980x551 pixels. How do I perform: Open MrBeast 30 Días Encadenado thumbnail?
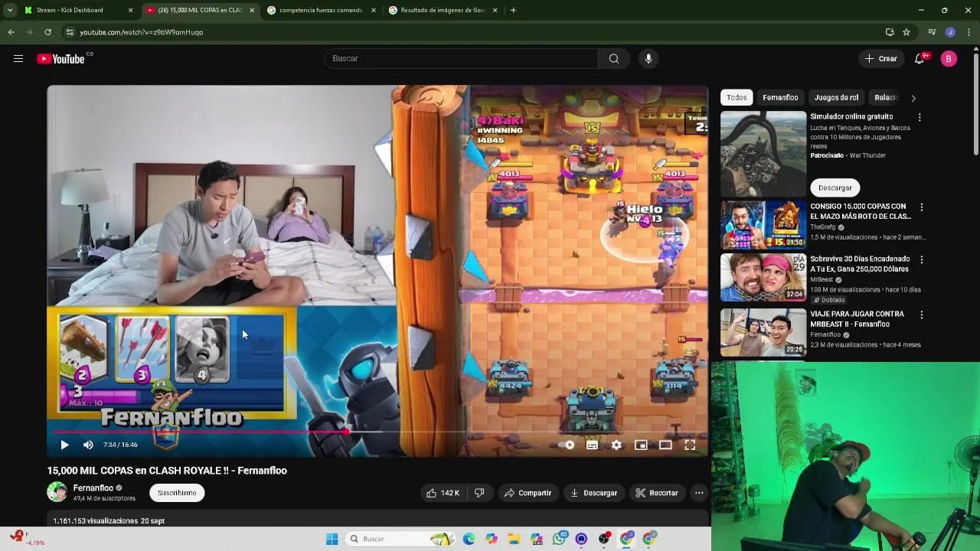[763, 277]
